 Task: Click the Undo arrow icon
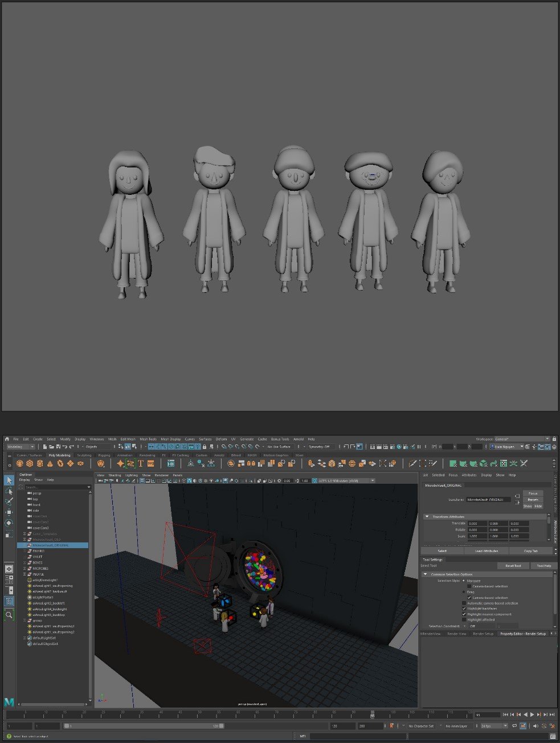pos(64,447)
